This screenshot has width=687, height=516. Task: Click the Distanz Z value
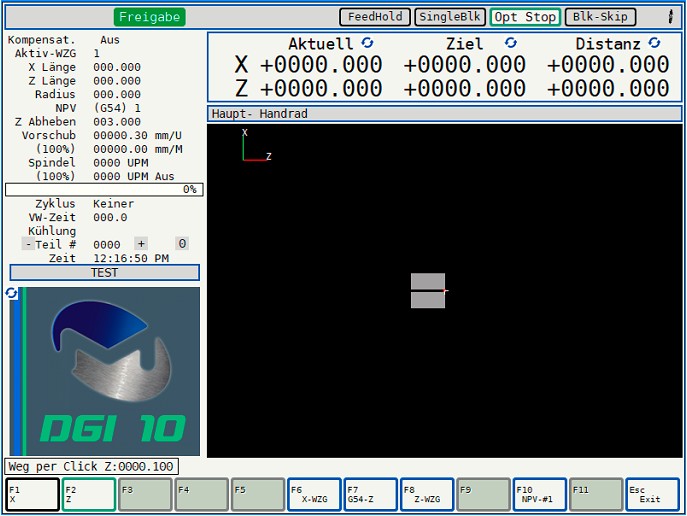point(608,88)
